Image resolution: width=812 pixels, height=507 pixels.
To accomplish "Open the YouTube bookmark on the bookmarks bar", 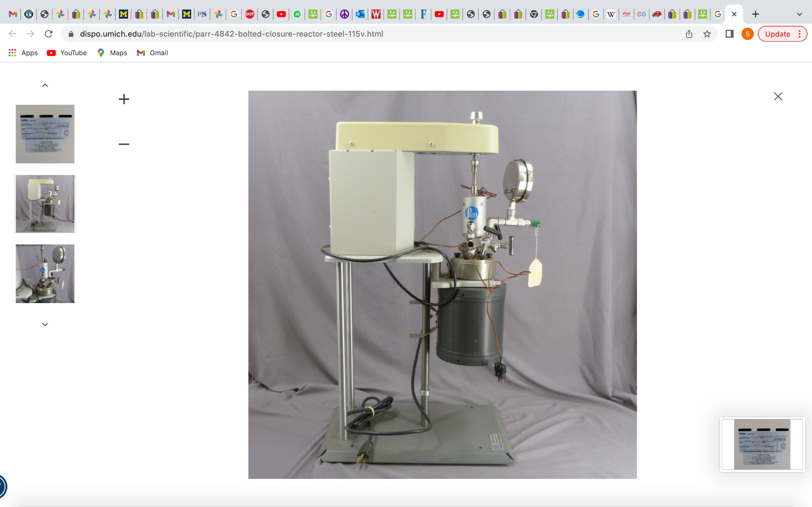I will click(x=66, y=52).
